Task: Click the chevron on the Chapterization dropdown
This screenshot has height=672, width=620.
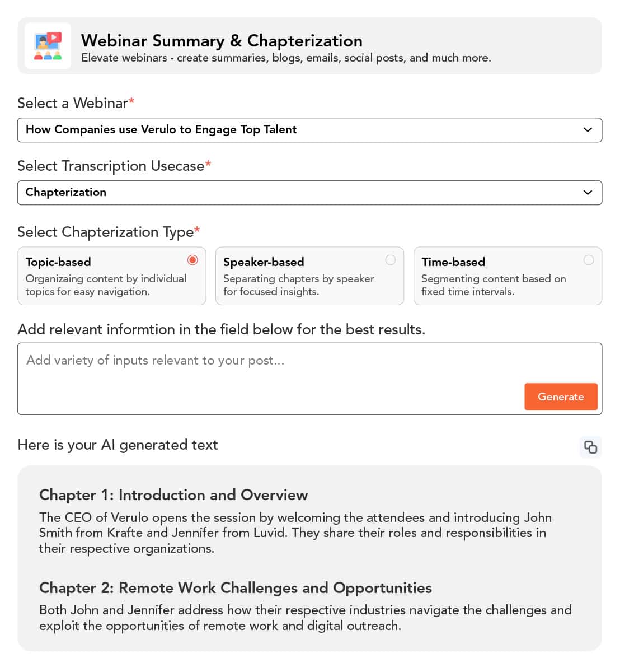Action: [588, 192]
